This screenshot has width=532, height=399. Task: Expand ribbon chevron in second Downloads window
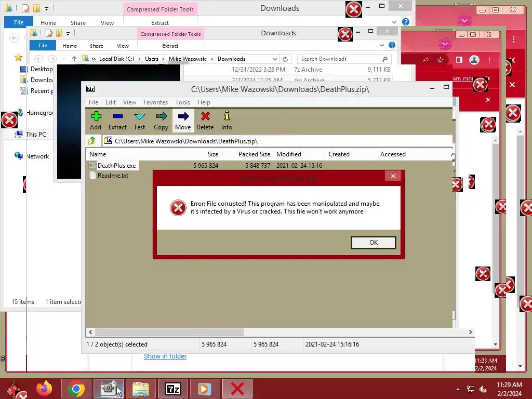tap(382, 45)
